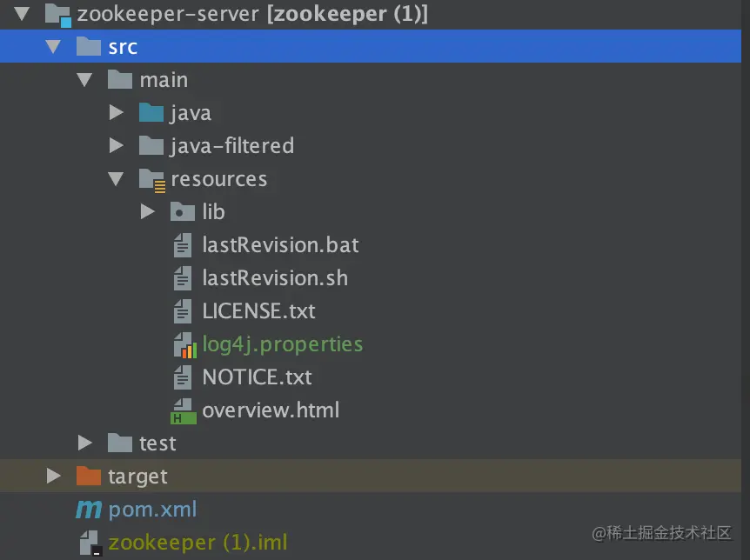The width and height of the screenshot is (750, 560).
Task: Click the lastRevision.bat file icon
Action: (x=182, y=245)
